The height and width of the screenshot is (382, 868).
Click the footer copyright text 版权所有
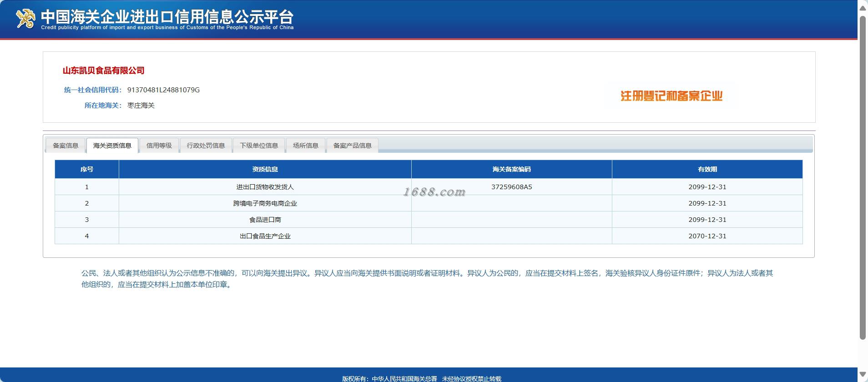click(x=422, y=378)
